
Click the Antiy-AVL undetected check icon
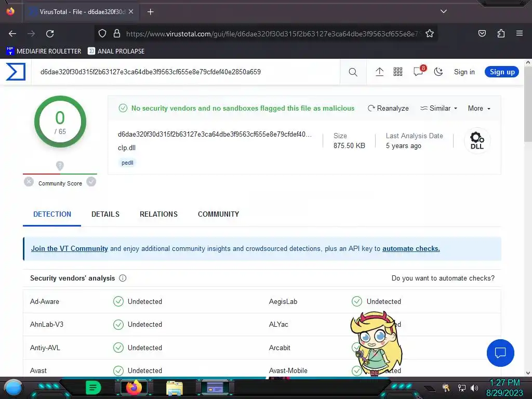(118, 348)
